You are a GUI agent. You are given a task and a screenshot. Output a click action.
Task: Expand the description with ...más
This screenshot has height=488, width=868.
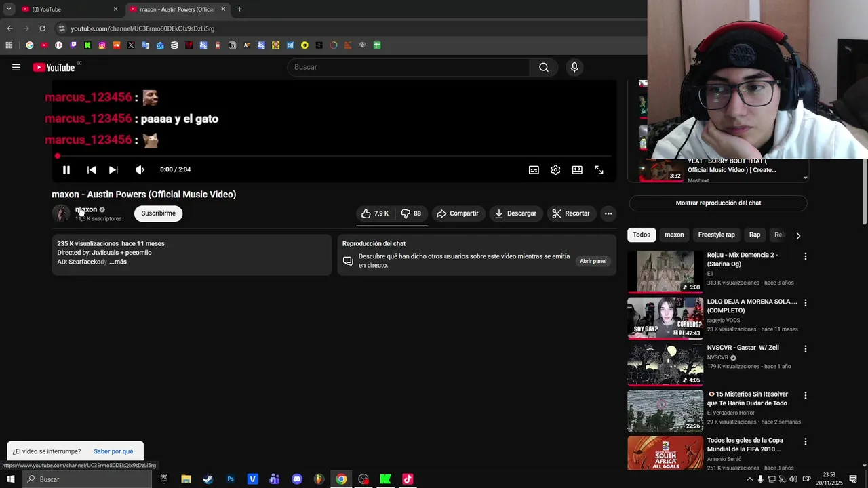[x=118, y=262]
